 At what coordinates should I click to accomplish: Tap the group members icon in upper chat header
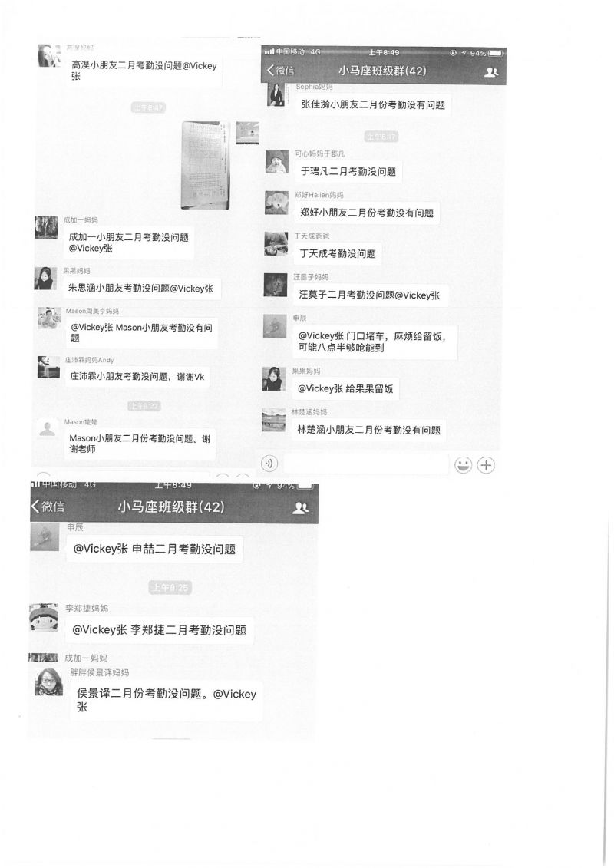(x=490, y=71)
